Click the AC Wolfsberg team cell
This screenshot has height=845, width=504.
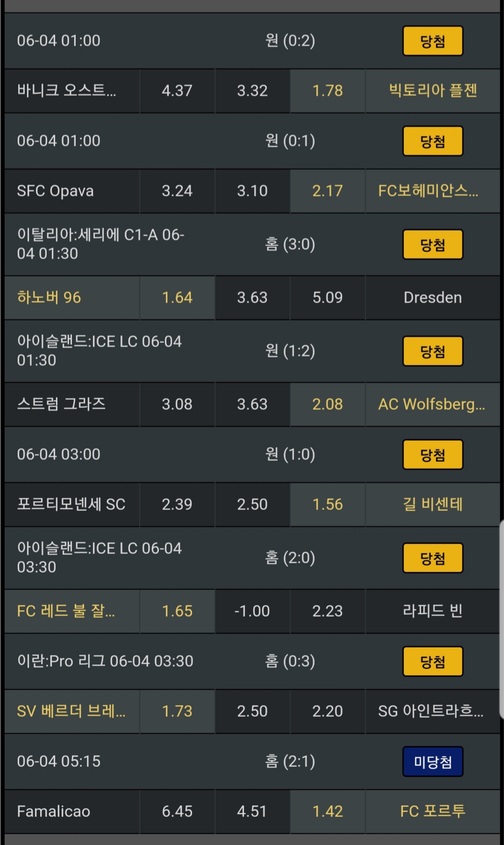pos(432,404)
